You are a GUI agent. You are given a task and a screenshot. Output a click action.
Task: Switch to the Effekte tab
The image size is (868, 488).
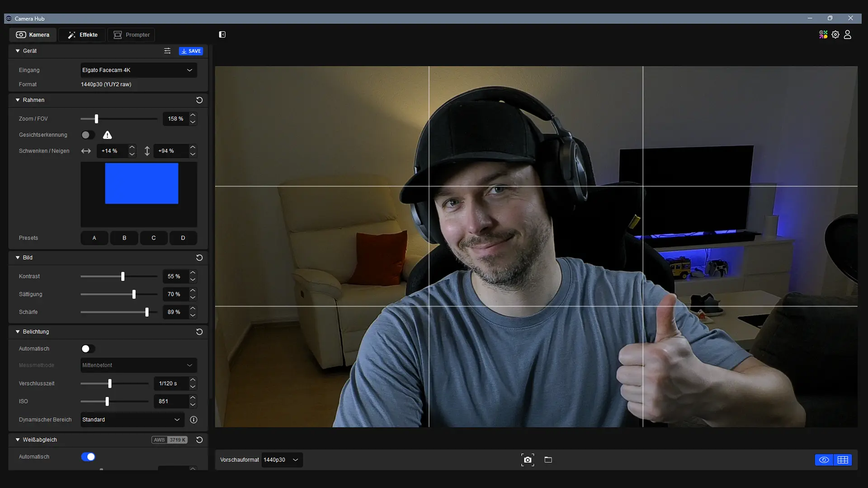coord(82,35)
